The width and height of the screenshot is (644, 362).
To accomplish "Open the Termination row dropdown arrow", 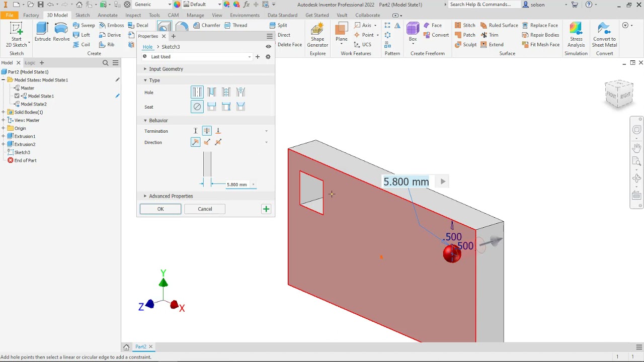I will (x=266, y=131).
